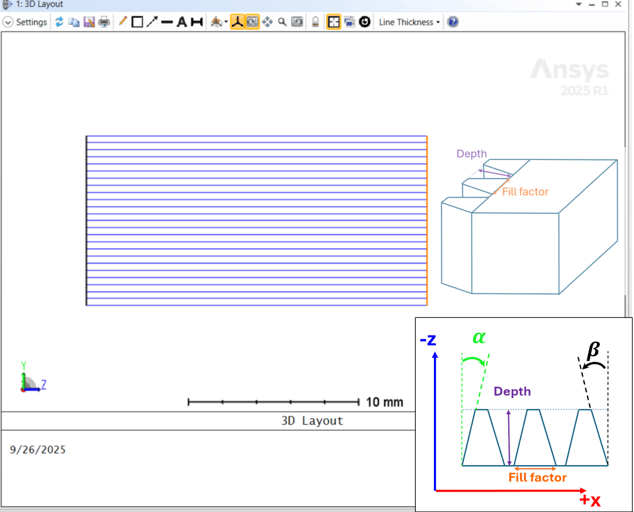Open the Line Thickness dropdown
Viewport: 634px width, 512px height.
click(408, 22)
